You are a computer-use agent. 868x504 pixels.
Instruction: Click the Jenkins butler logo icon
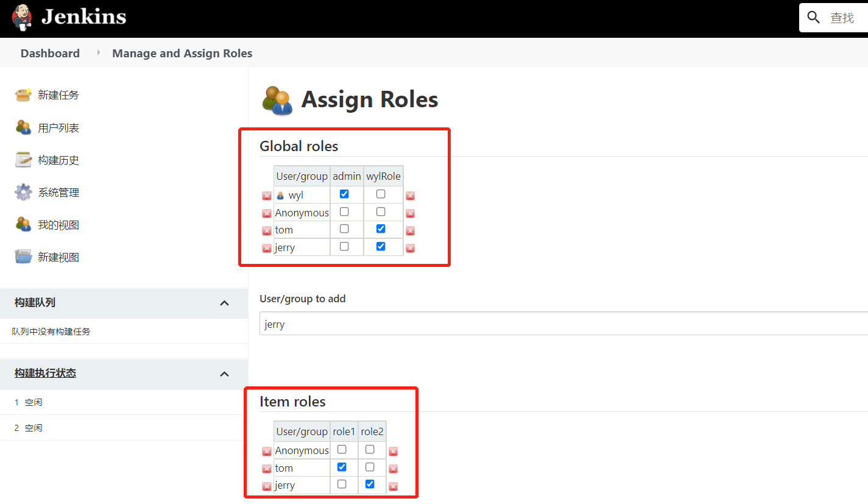[22, 17]
